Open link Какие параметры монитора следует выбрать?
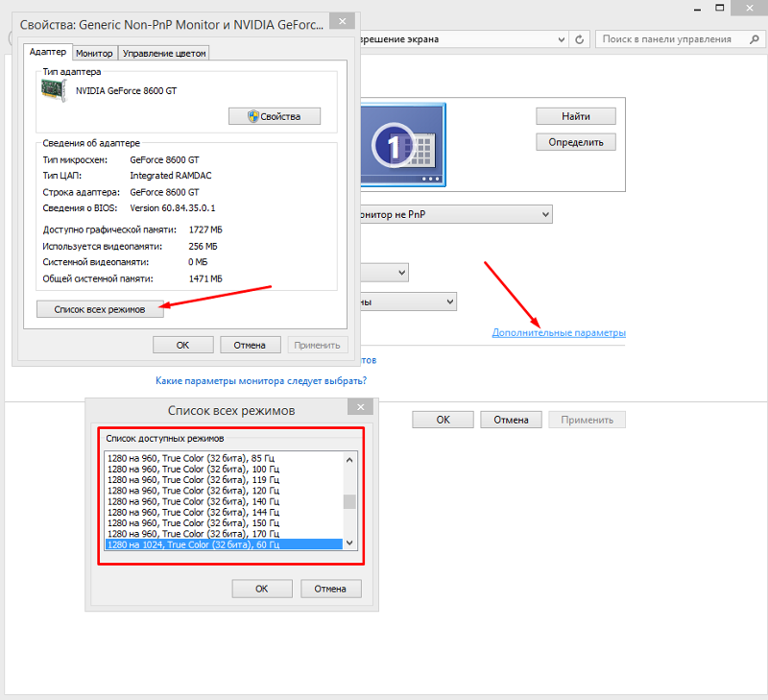 click(x=261, y=380)
